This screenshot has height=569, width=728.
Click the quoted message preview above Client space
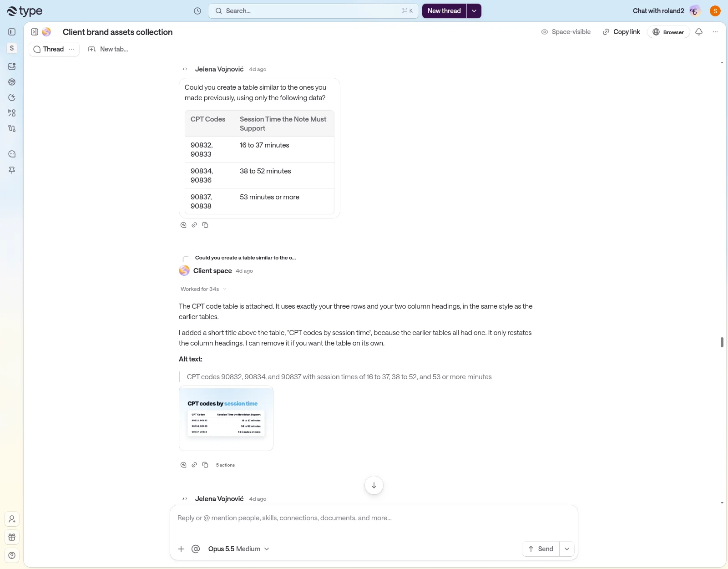(x=245, y=258)
